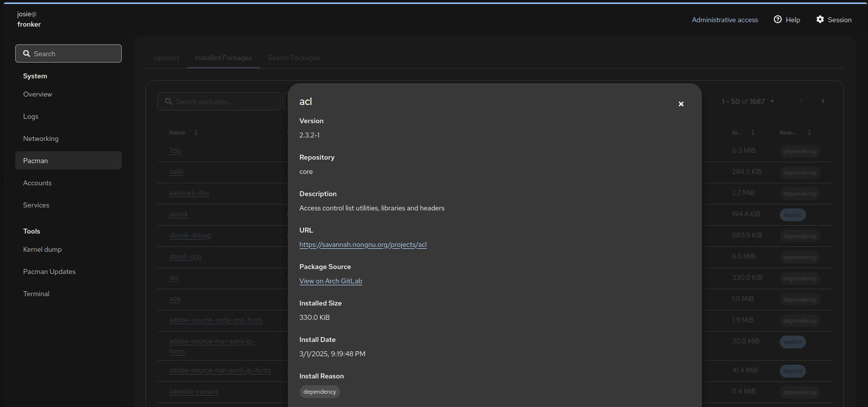
Task: Go to next page of packages
Action: [823, 102]
